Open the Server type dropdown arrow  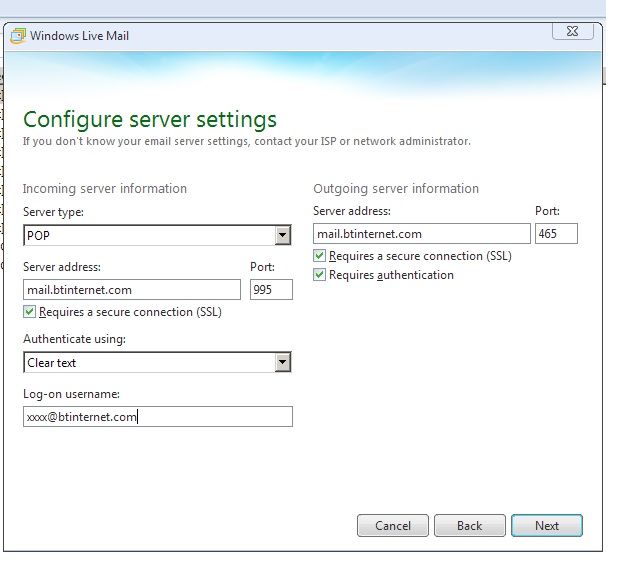pyautogui.click(x=282, y=235)
